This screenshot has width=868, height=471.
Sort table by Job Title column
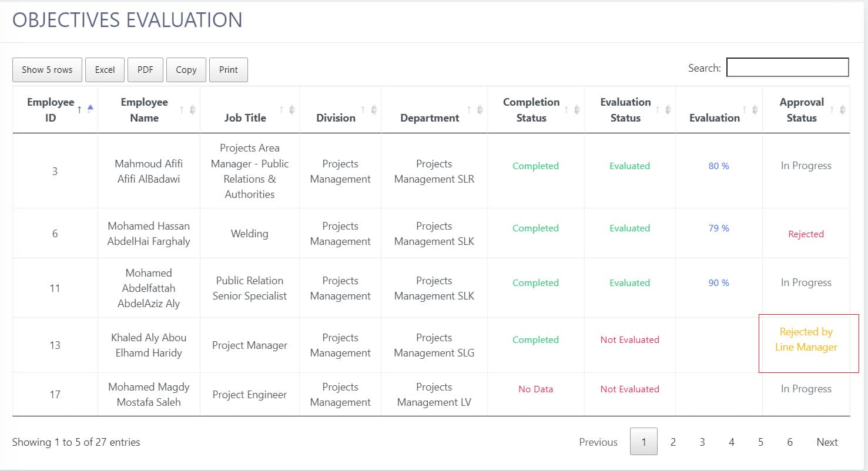coord(250,110)
